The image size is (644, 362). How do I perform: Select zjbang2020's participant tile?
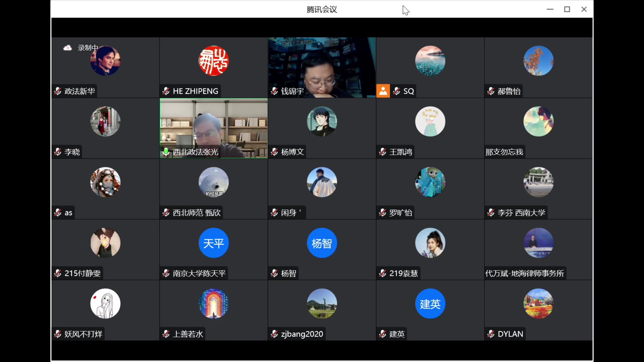tap(322, 309)
